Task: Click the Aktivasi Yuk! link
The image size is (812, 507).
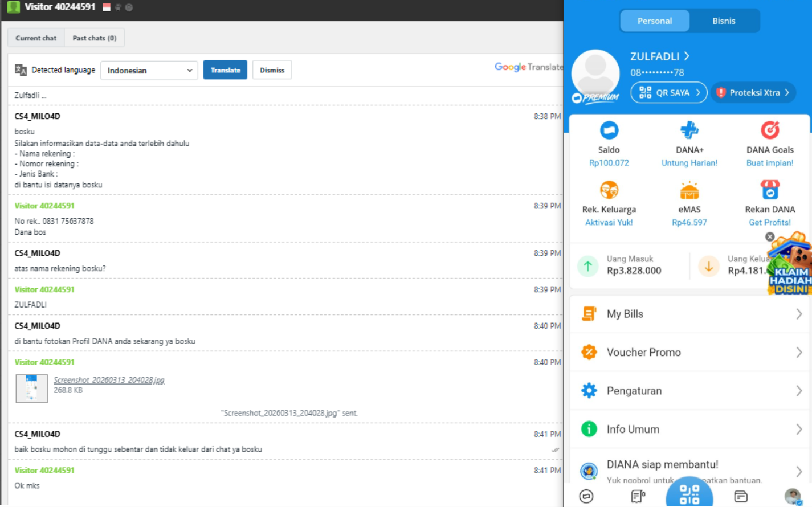Action: [609, 223]
